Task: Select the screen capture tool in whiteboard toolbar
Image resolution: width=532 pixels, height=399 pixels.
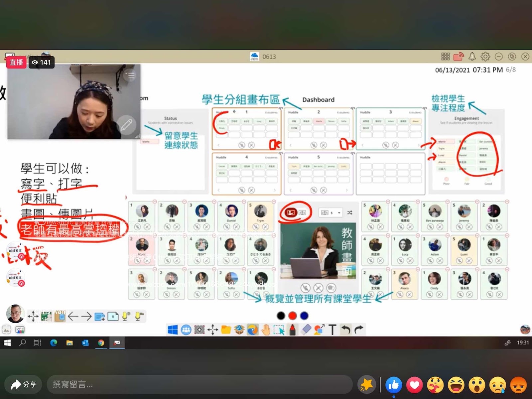Action: [199, 330]
